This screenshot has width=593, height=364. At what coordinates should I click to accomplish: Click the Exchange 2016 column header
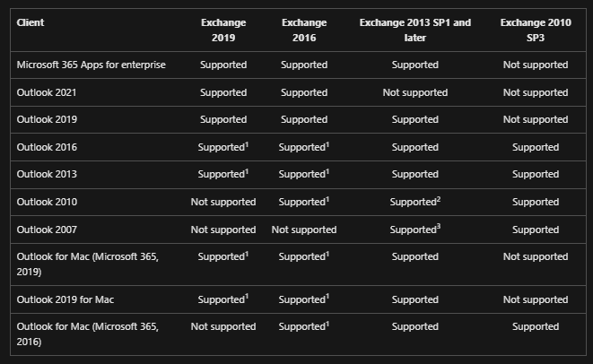coord(304,30)
